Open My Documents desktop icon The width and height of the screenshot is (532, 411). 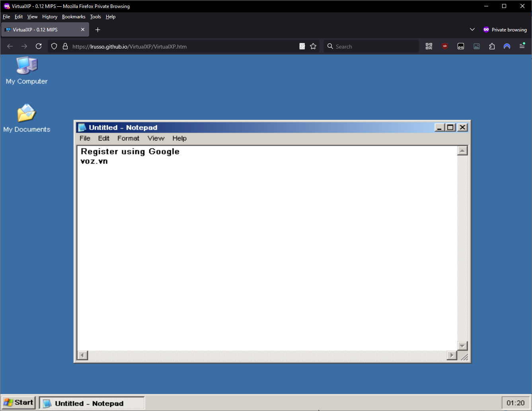pyautogui.click(x=27, y=118)
